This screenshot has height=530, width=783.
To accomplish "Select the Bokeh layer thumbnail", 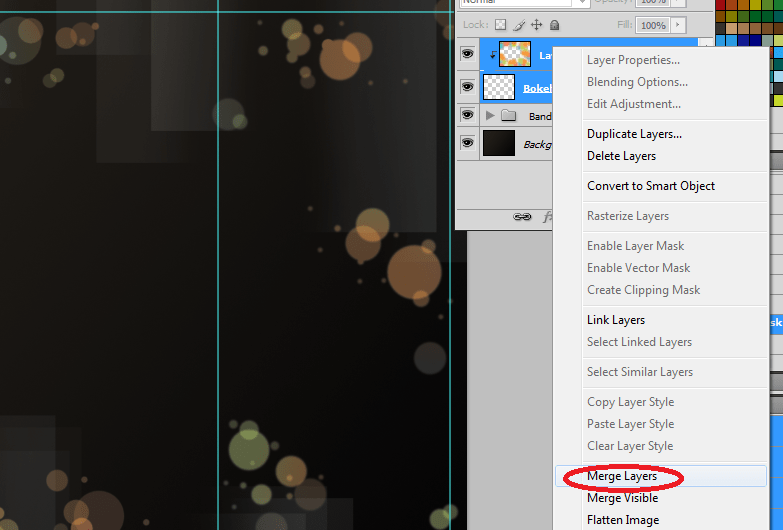I will point(499,87).
